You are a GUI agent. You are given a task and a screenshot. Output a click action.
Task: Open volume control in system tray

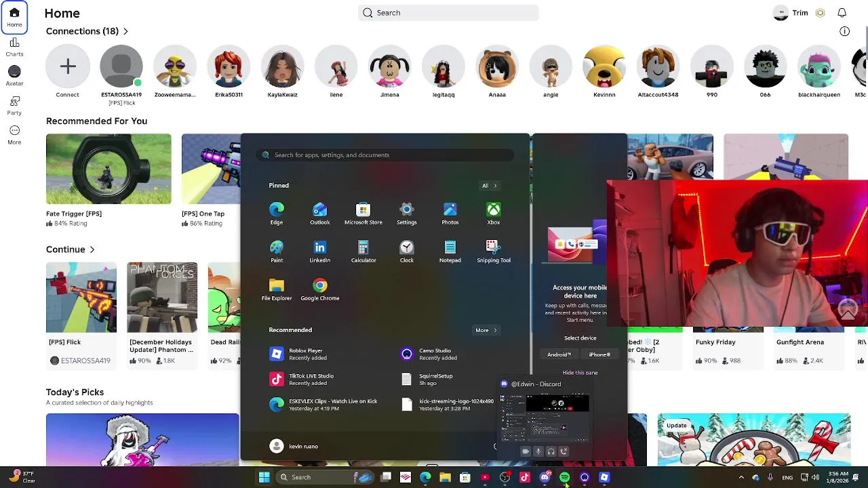click(815, 477)
